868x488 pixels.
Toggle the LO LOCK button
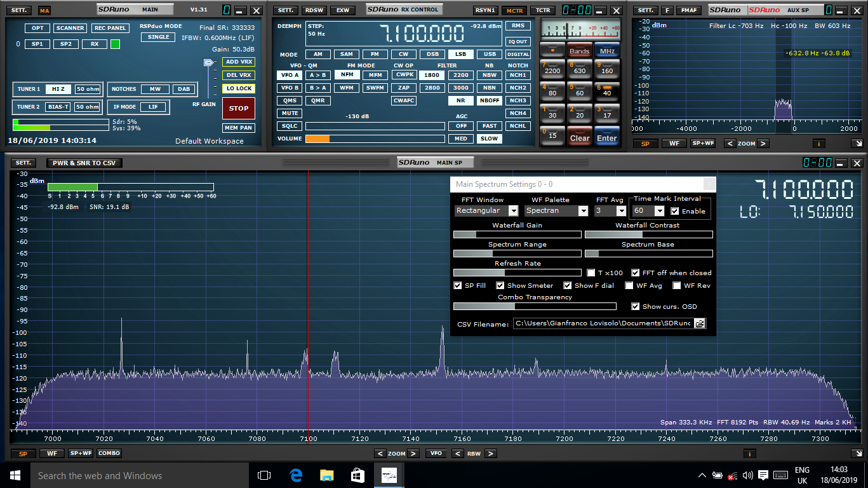tap(239, 88)
